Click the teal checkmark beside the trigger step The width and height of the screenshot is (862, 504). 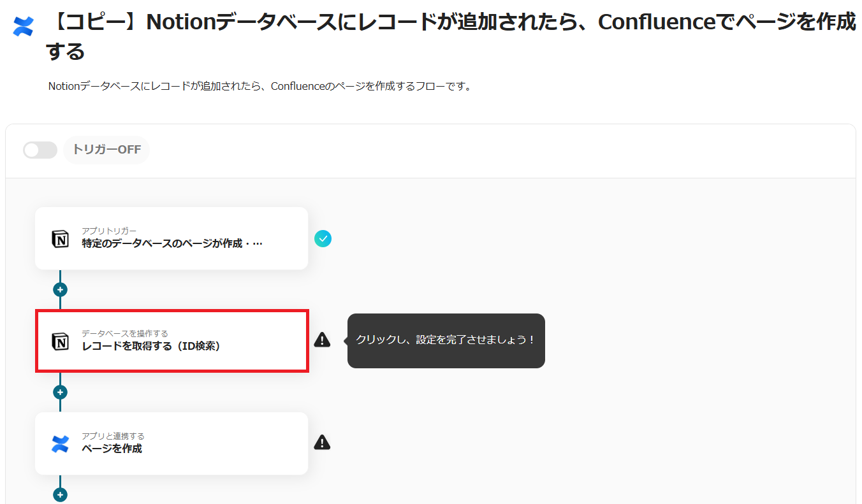click(323, 239)
